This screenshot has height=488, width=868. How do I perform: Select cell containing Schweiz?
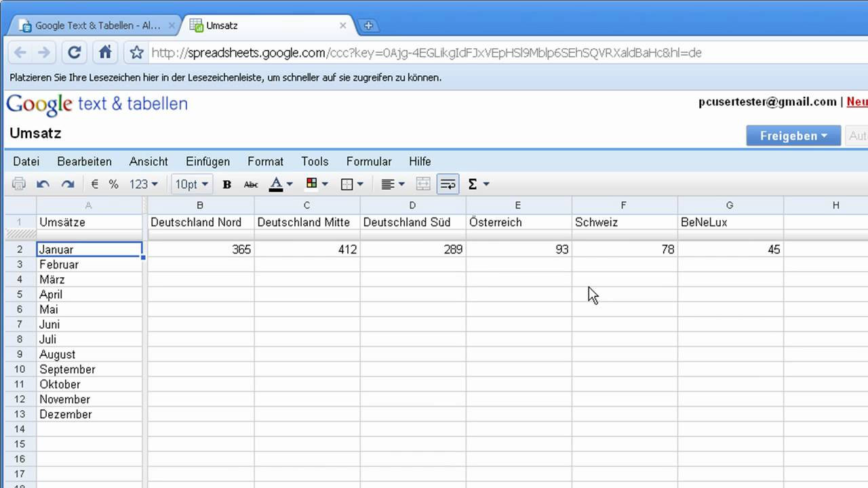(x=624, y=222)
